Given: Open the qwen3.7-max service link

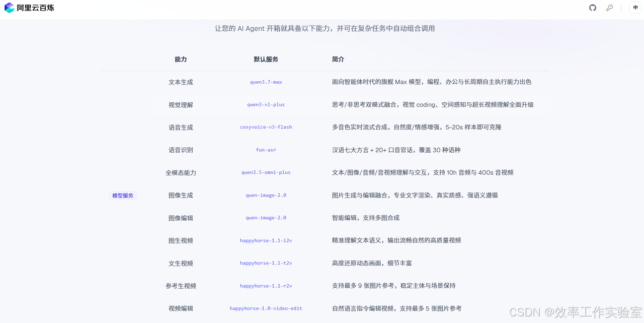Looking at the screenshot, I should (266, 82).
